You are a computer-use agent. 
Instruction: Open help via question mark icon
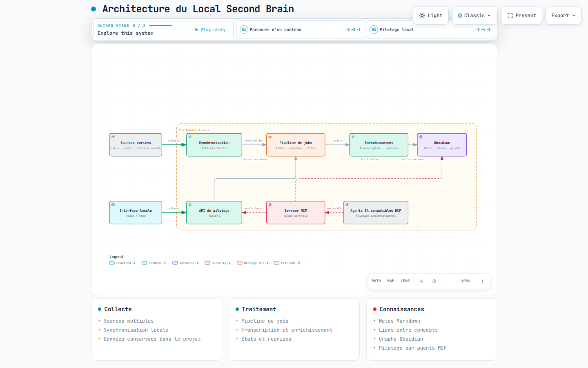point(434,281)
